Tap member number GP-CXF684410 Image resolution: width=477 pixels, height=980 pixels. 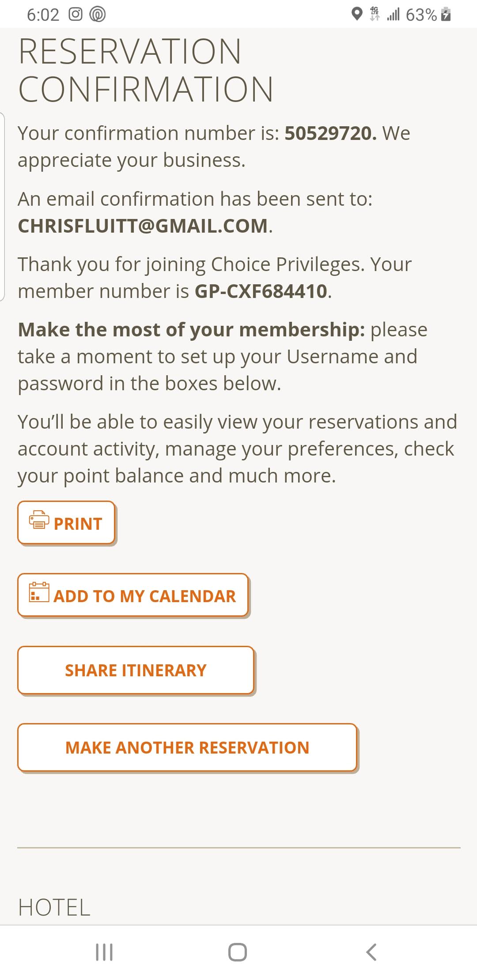261,291
